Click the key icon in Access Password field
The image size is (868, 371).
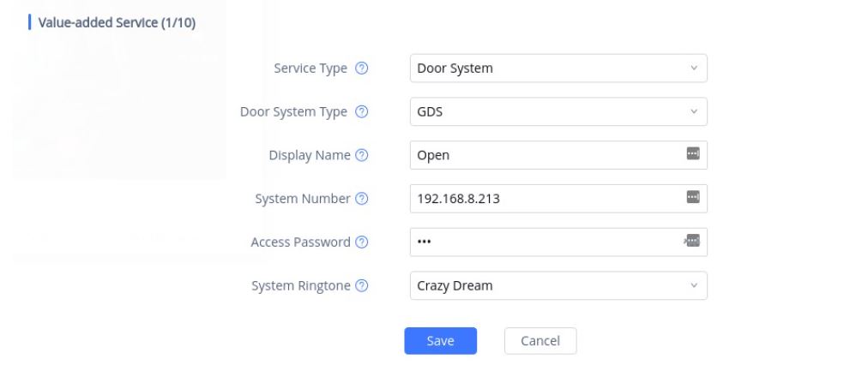pos(692,242)
